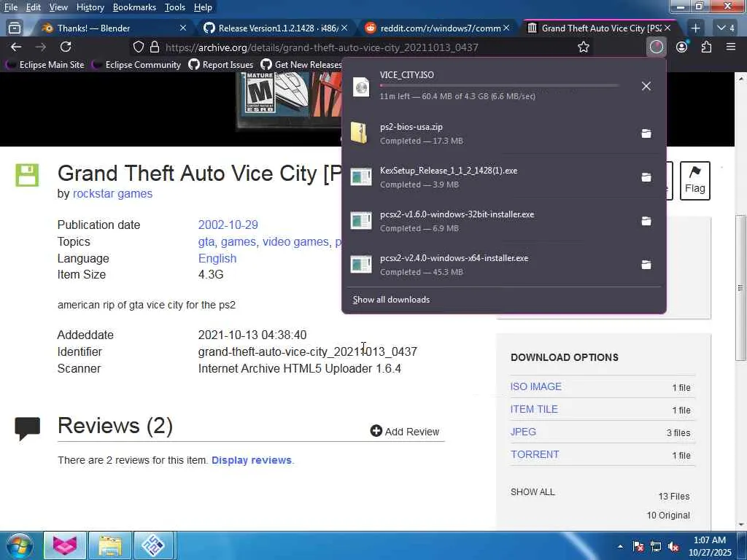Click the Firefox View icon
Screen dimensions: 747x560
point(15,28)
